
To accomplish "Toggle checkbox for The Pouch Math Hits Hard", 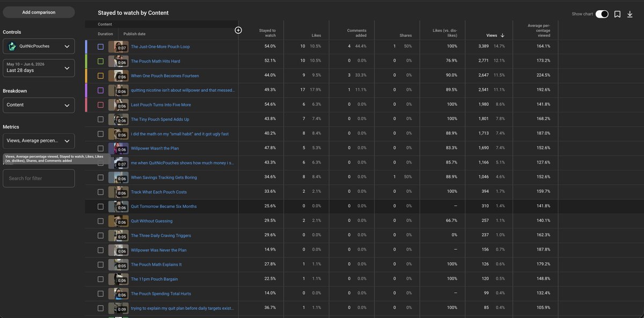I will pyautogui.click(x=100, y=61).
